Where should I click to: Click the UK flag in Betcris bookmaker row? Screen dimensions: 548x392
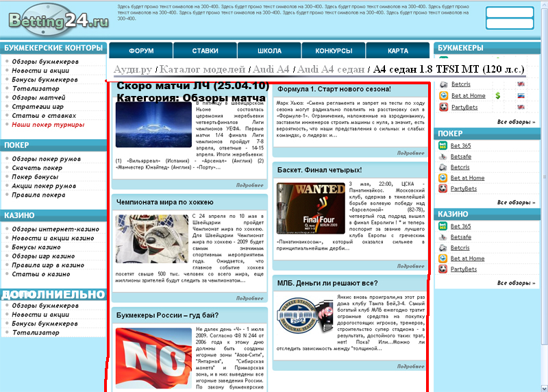coord(521,84)
